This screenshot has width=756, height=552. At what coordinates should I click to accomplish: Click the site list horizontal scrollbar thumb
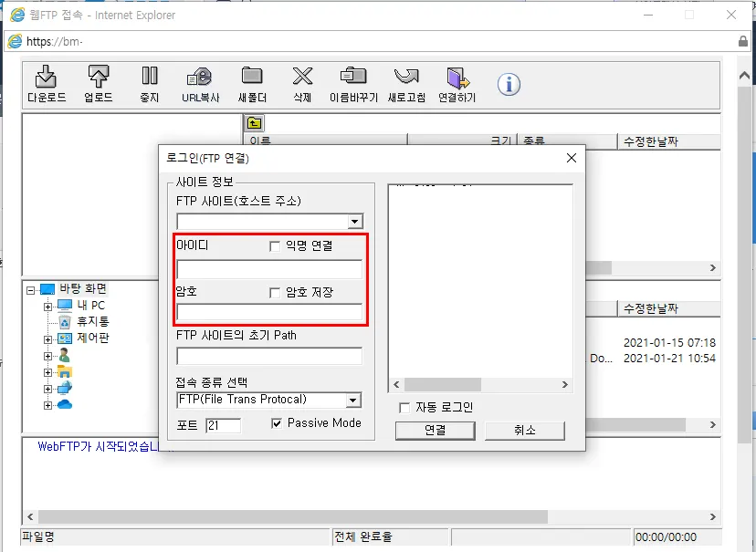[x=443, y=385]
